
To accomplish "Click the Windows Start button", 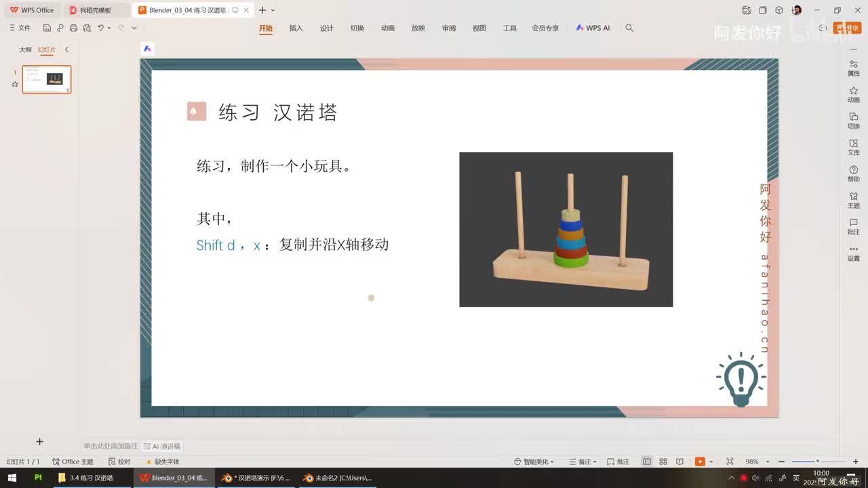I will click(12, 478).
